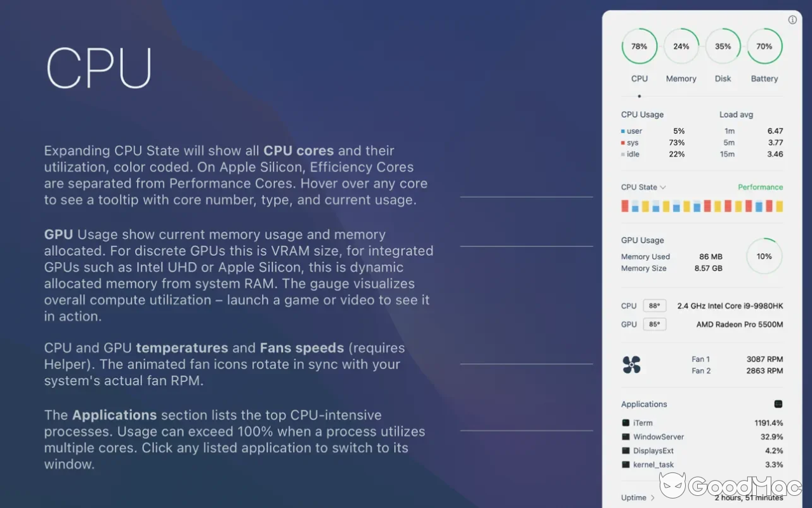Toggle the GPU temperature pill showing 85°
This screenshot has height=508, width=812.
pos(654,324)
